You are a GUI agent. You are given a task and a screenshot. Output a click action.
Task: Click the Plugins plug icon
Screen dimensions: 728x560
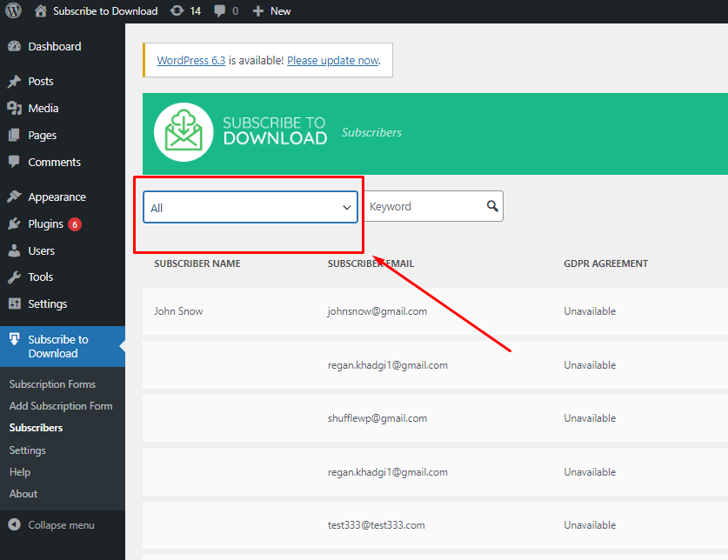point(15,223)
